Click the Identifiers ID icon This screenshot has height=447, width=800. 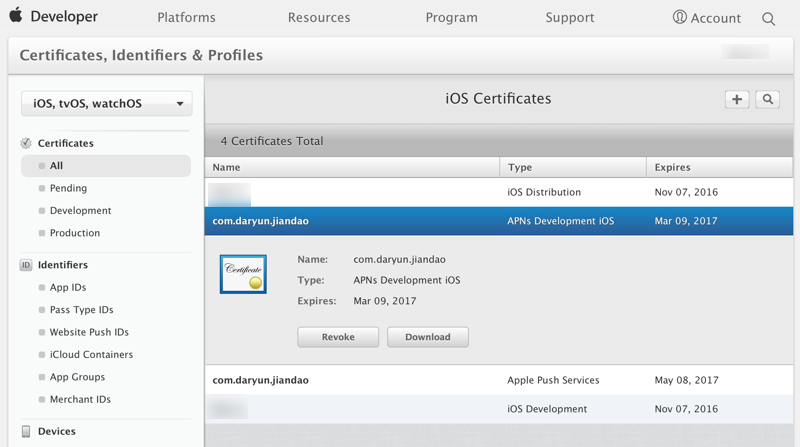(x=26, y=265)
